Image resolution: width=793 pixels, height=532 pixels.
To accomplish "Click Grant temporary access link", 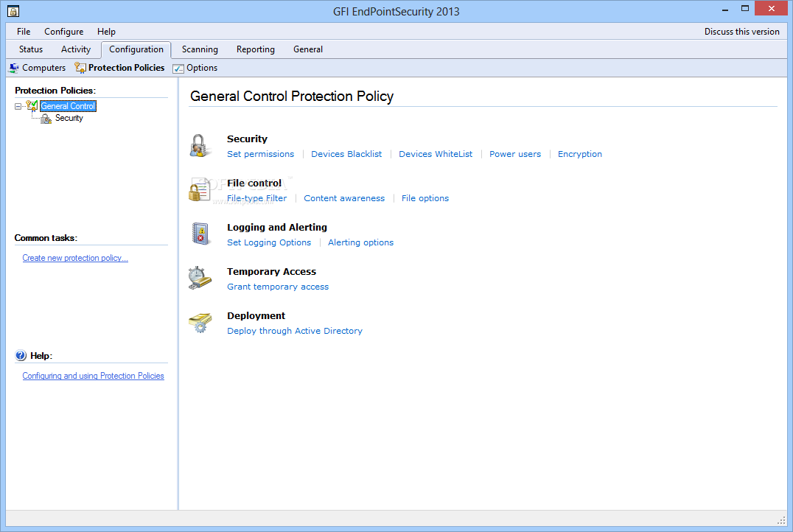I will pos(278,287).
